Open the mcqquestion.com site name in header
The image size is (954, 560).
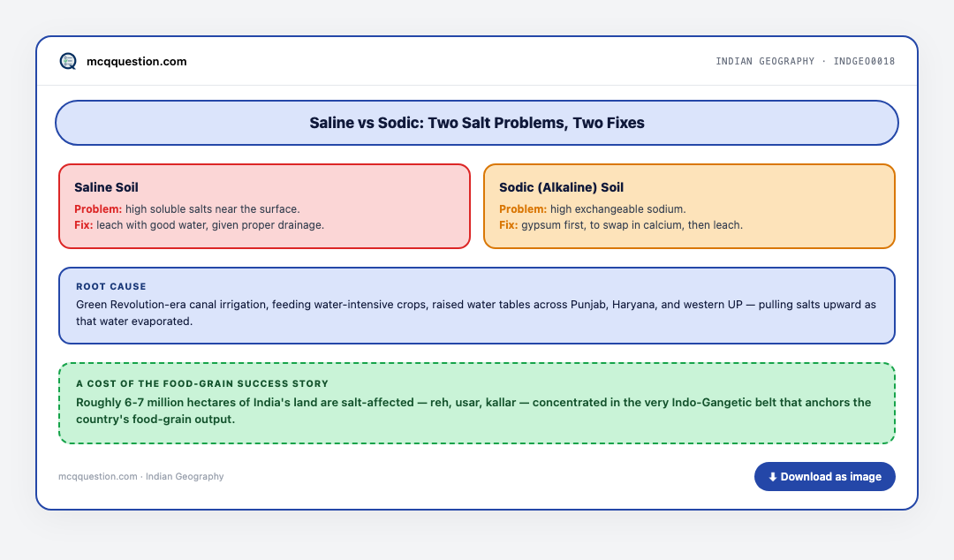pos(136,62)
